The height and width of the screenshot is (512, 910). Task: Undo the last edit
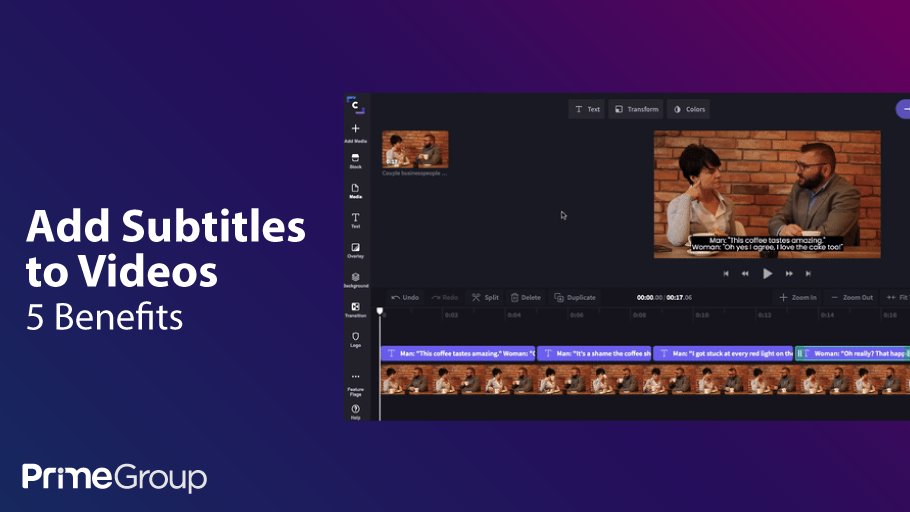pyautogui.click(x=405, y=297)
